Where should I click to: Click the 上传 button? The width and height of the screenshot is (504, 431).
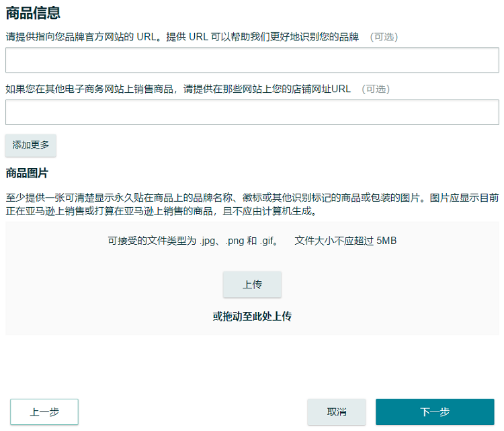(252, 284)
